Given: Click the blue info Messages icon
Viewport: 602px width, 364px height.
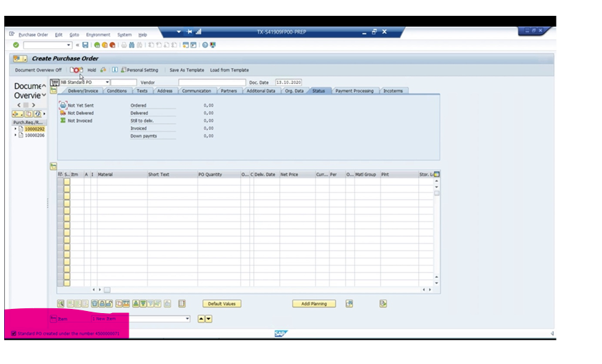Looking at the screenshot, I should point(115,70).
